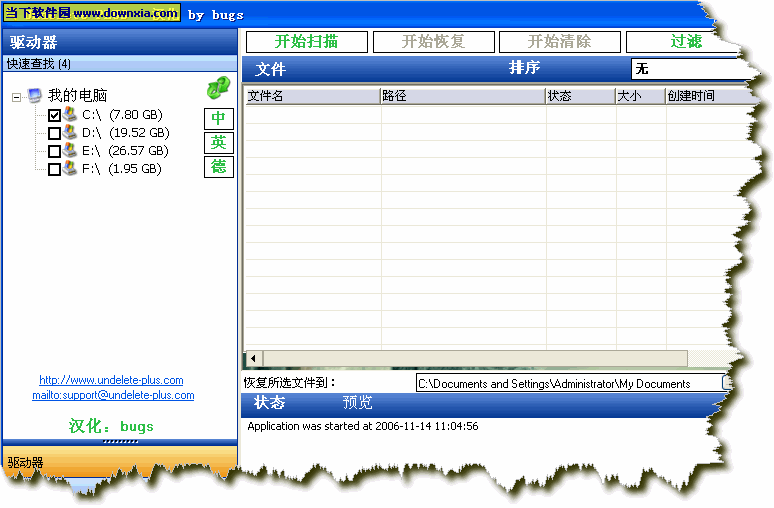The image size is (774, 508).
Task: Open the undelete-plus.com website link
Action: click(x=111, y=380)
